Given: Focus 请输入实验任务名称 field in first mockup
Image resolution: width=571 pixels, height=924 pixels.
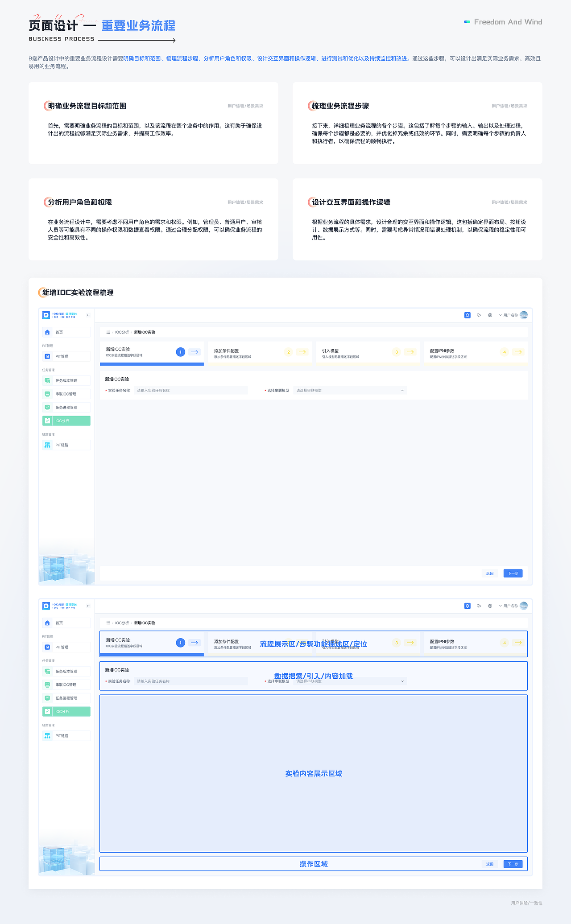Looking at the screenshot, I should click(x=191, y=391).
